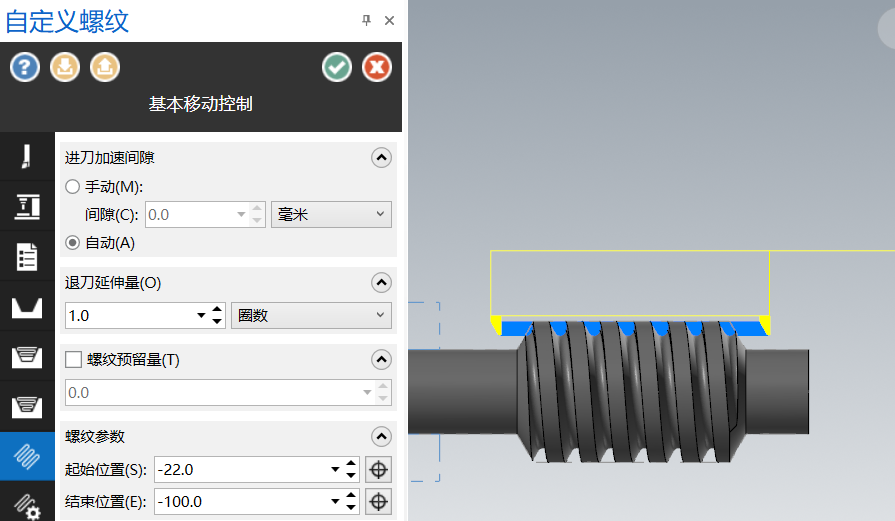
Task: Open the 退刀延伸量 1.0 value dropdown arrow
Action: (x=201, y=316)
